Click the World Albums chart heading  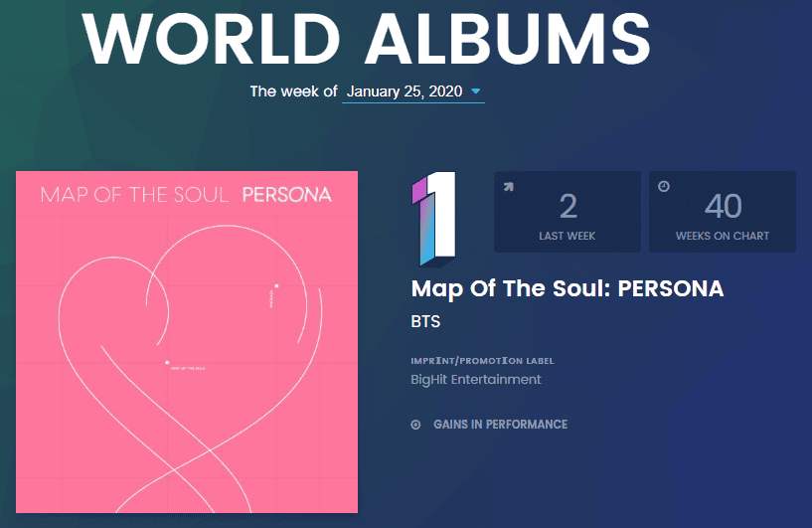[367, 37]
